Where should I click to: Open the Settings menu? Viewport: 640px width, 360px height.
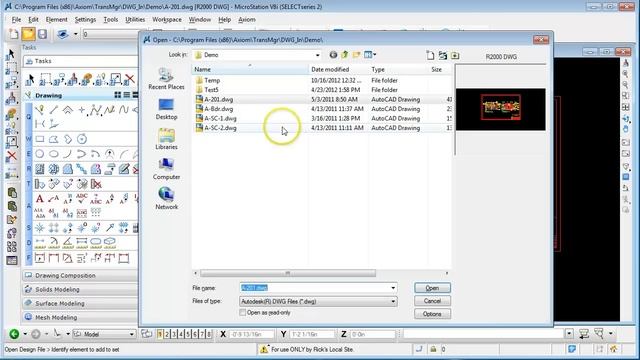pyautogui.click(x=85, y=20)
